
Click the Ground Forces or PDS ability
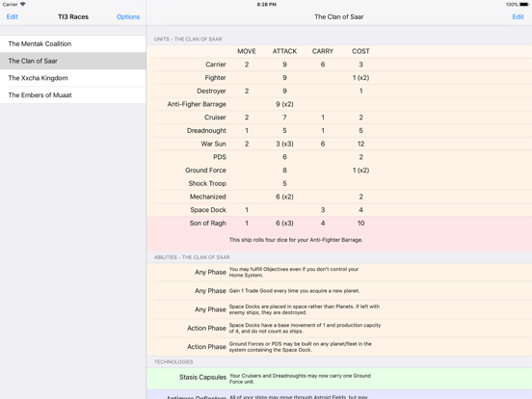click(x=339, y=347)
